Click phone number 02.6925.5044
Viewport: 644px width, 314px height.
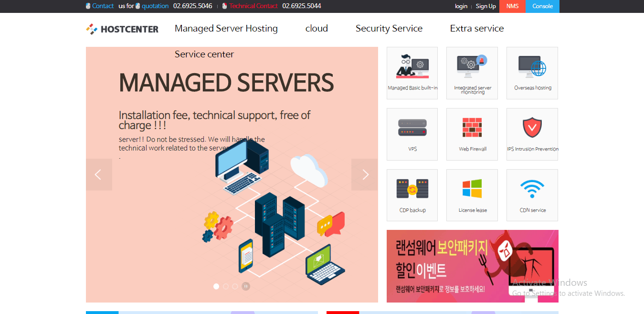click(302, 6)
